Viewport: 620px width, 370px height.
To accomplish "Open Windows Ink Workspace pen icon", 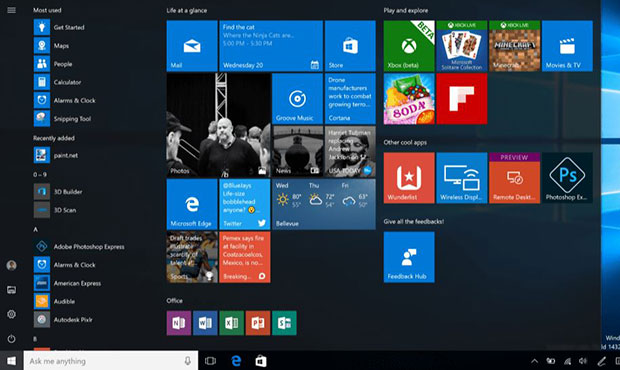I will (601, 361).
